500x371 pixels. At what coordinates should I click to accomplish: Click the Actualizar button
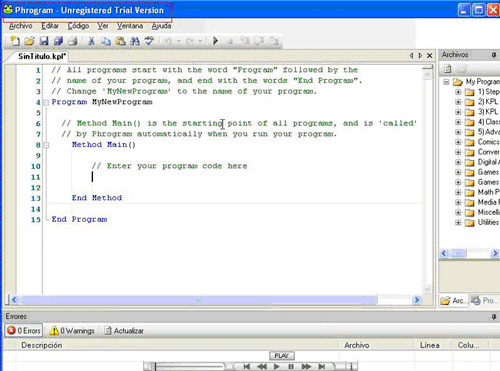click(124, 331)
